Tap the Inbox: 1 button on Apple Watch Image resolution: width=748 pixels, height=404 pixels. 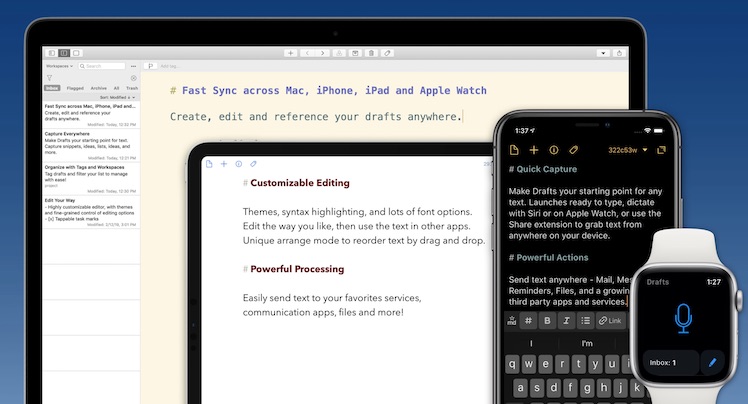click(x=664, y=362)
